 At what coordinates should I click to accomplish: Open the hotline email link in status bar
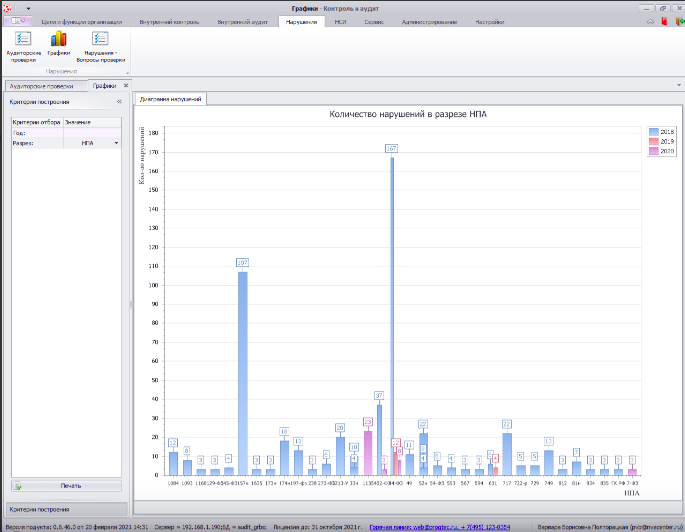(x=439, y=527)
